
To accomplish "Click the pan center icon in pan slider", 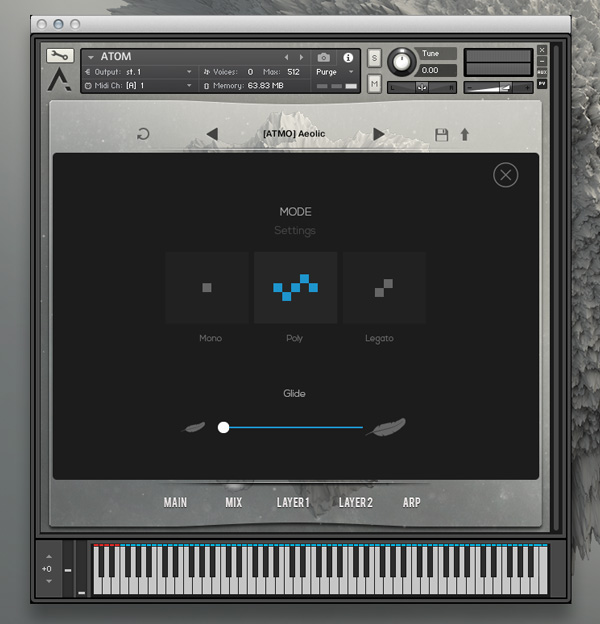I will 422,88.
